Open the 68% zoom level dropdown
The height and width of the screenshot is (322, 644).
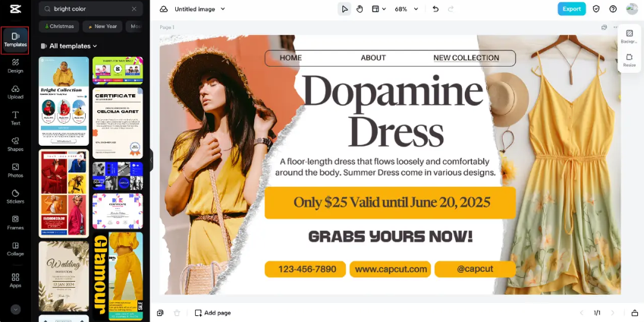click(x=406, y=9)
